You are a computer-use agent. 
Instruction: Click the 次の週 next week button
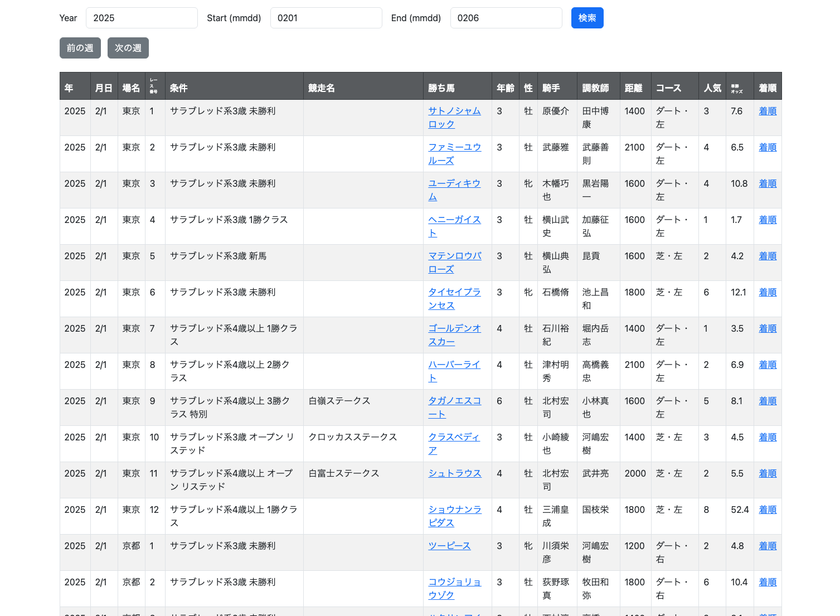(x=128, y=47)
